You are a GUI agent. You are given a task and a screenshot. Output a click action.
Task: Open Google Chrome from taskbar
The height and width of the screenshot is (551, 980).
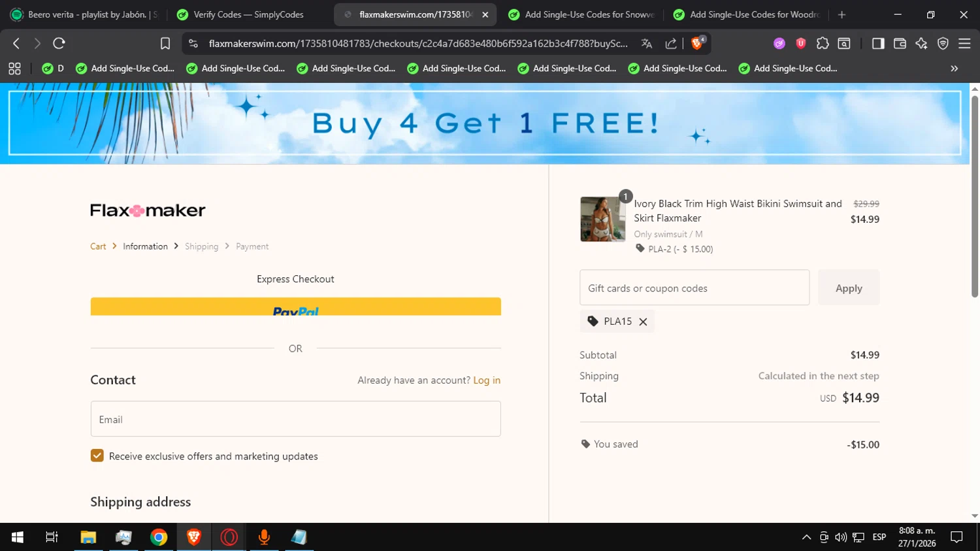pos(159,537)
